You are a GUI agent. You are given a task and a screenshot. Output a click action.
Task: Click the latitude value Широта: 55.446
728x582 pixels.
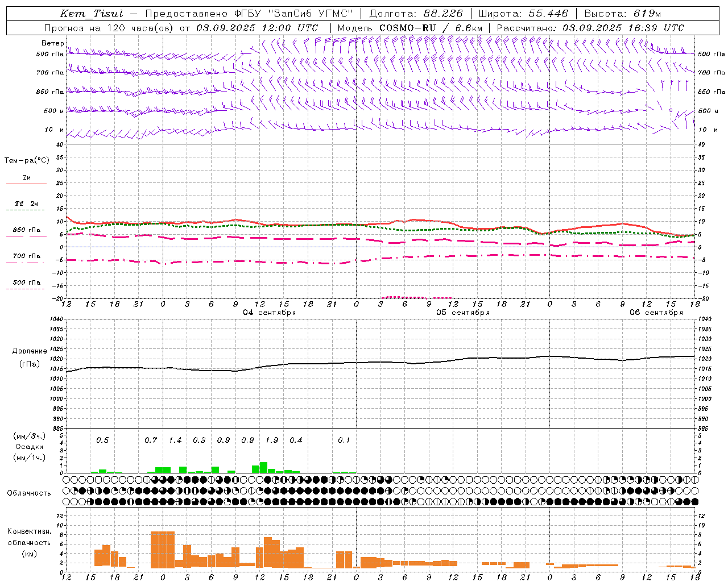coord(523,14)
